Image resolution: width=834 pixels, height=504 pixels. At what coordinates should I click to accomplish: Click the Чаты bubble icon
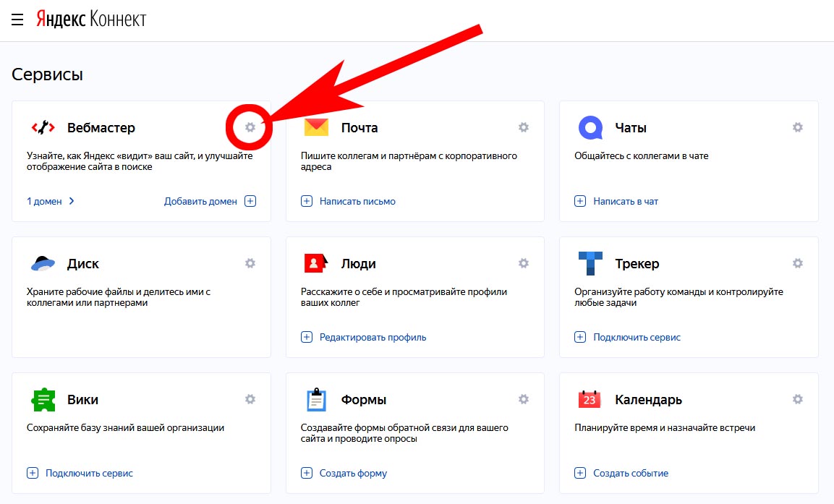[590, 127]
